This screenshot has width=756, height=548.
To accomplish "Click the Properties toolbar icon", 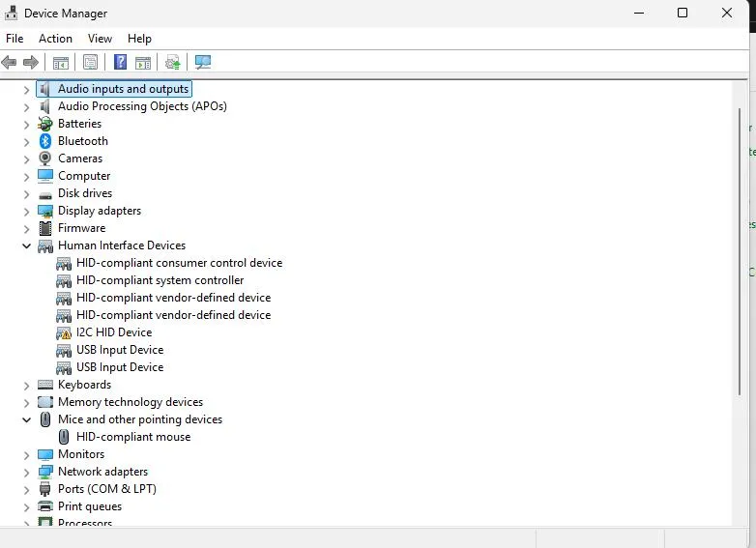I will [x=90, y=62].
